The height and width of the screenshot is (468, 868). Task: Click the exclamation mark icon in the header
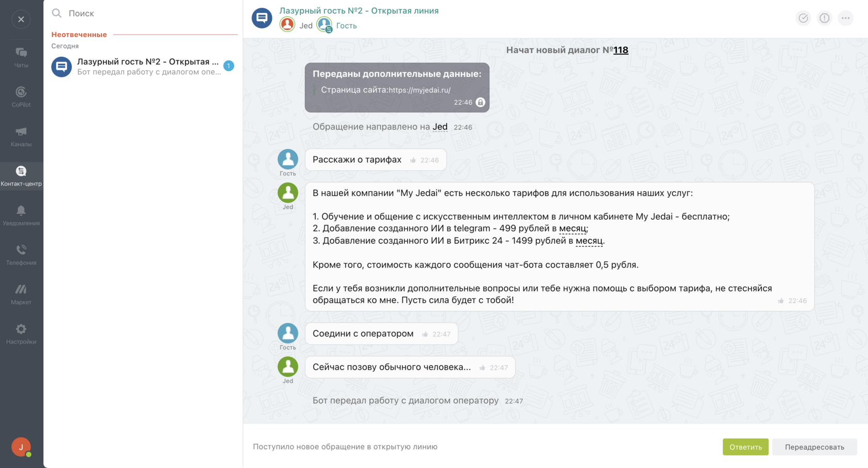pyautogui.click(x=825, y=18)
